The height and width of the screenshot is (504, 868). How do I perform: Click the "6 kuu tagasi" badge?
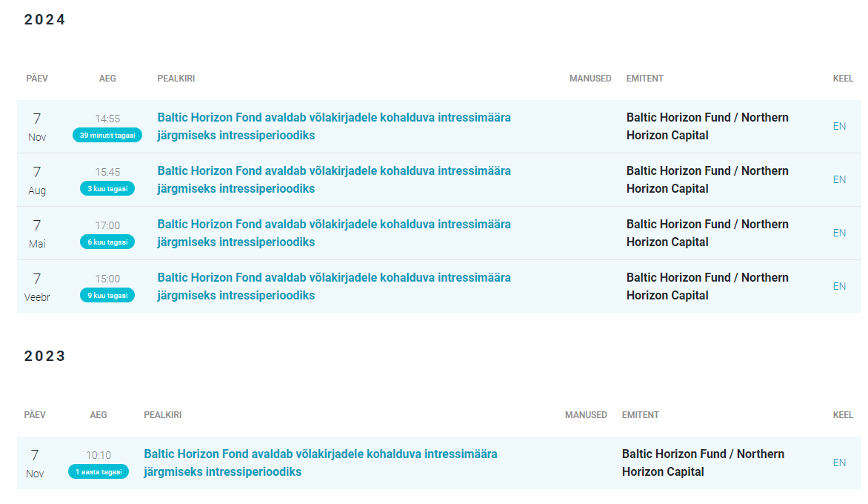(x=107, y=242)
